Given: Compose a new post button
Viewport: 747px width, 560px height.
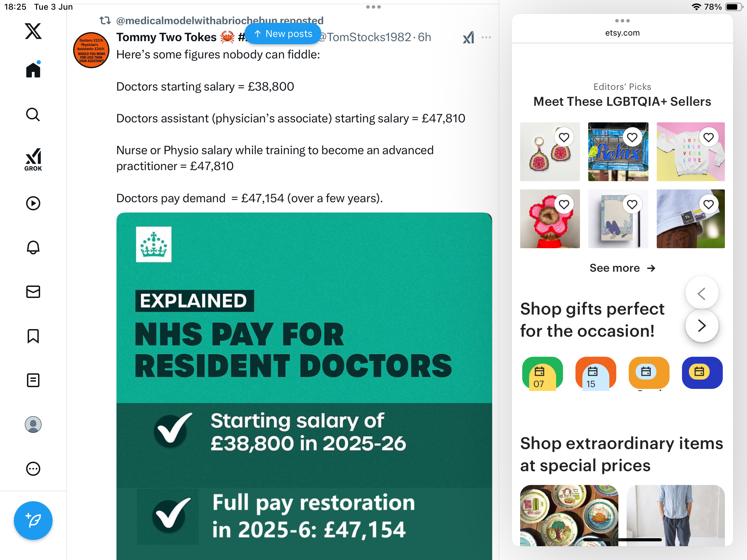Looking at the screenshot, I should coord(33,521).
